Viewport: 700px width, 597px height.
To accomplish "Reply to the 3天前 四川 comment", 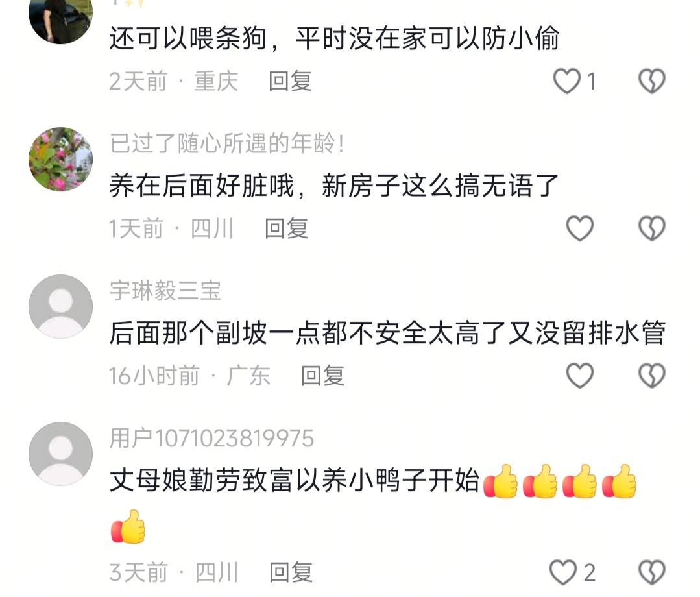I will [291, 572].
